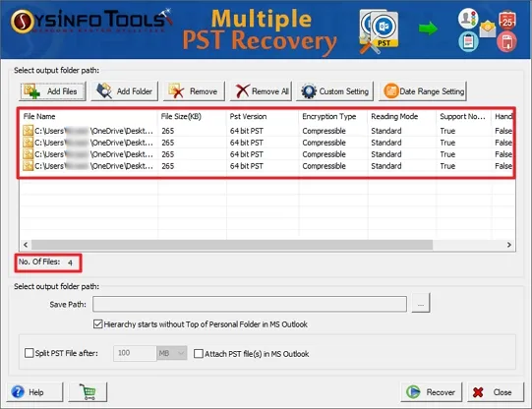Click the horizontal scrollbar left arrow
Viewport: 532px width, 409px height.
pos(26,245)
